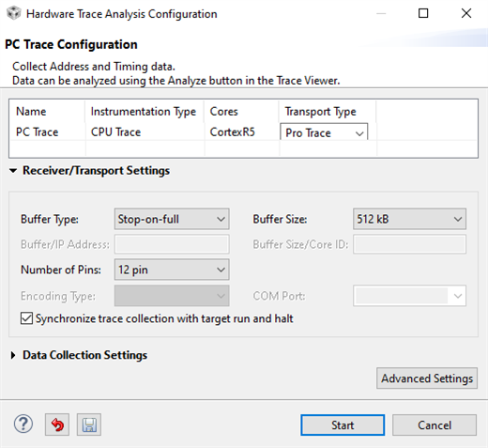Collapse the Receiver/Transport Settings section
488x448 pixels.
tap(13, 171)
